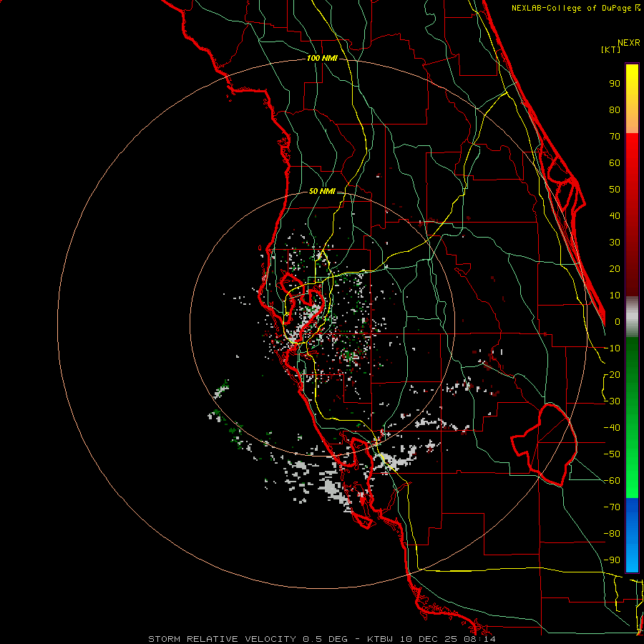644x644 pixels.
Task: Click the "-50" value on velocity scale
Action: [x=612, y=454]
